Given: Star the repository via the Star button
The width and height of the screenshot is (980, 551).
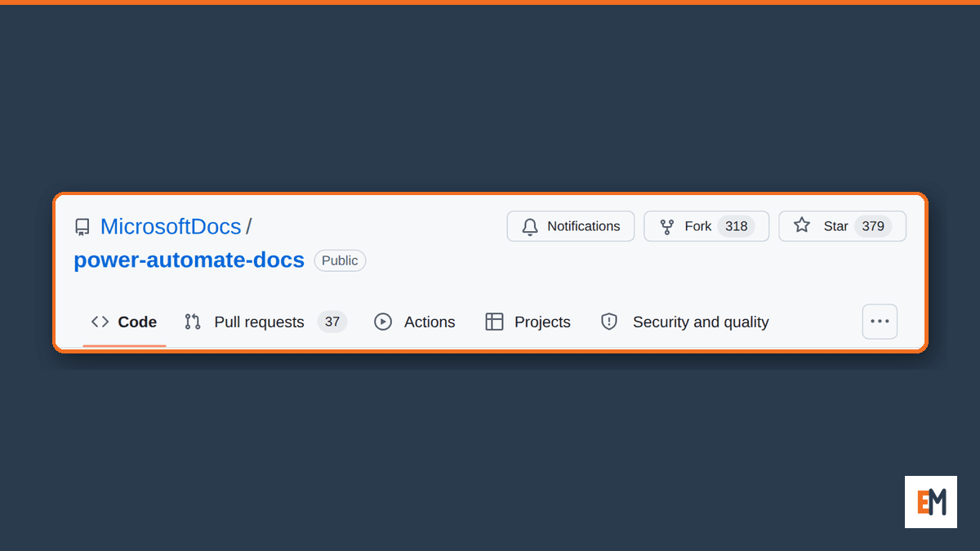Looking at the screenshot, I should coord(843,226).
